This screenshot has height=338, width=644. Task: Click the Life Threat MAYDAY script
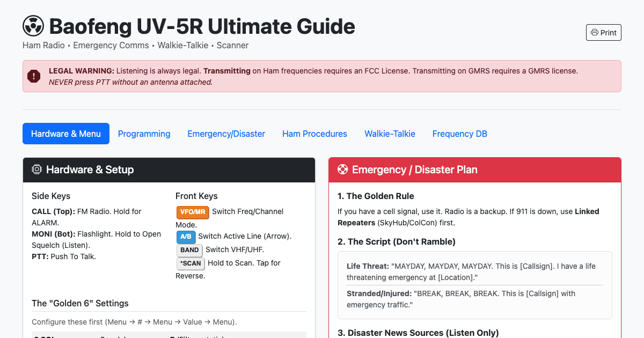[471, 271]
